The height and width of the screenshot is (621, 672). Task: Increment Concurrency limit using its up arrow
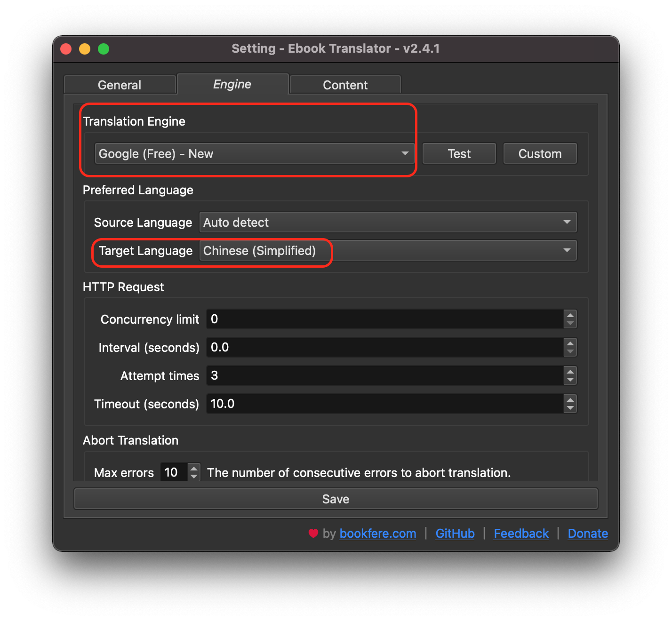(x=570, y=316)
